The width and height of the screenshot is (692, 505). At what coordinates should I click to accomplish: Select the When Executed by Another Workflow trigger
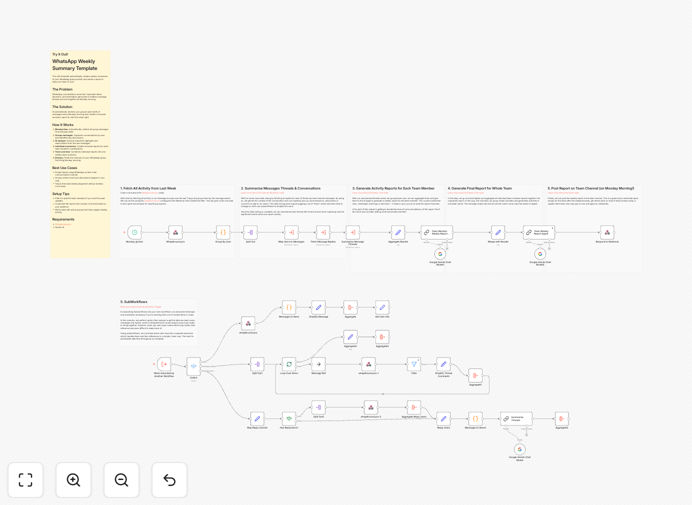click(164, 364)
